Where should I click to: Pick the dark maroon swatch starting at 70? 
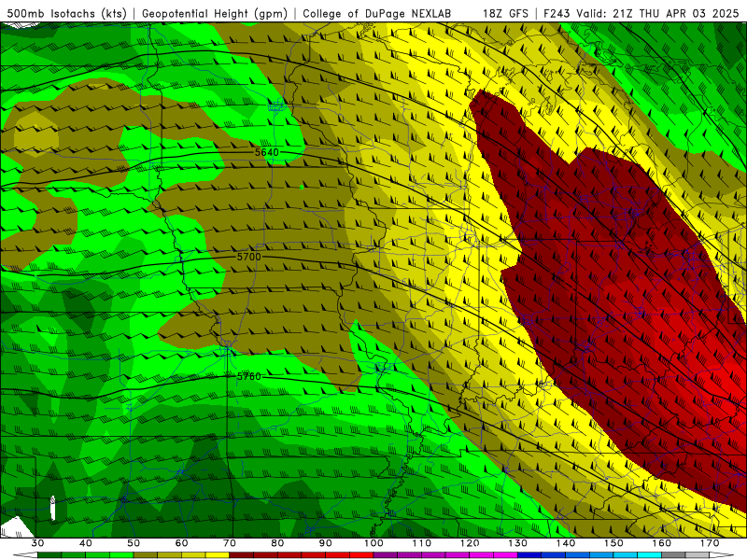(x=242, y=555)
